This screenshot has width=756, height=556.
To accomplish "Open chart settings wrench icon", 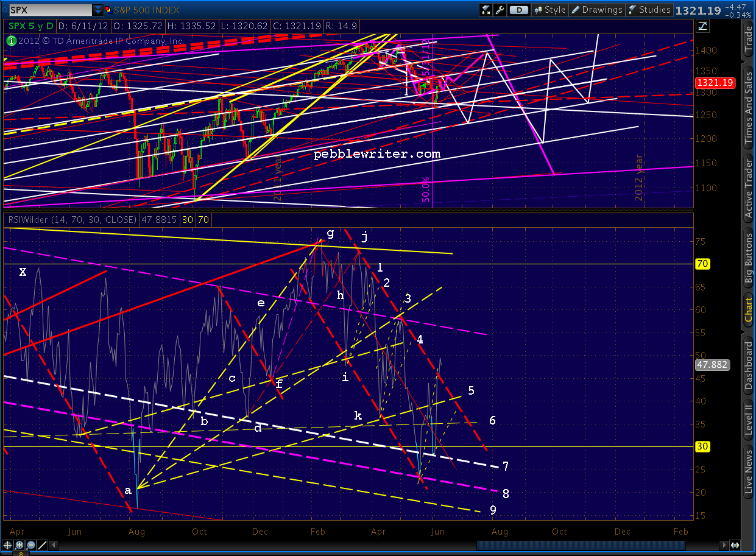I will (x=500, y=10).
